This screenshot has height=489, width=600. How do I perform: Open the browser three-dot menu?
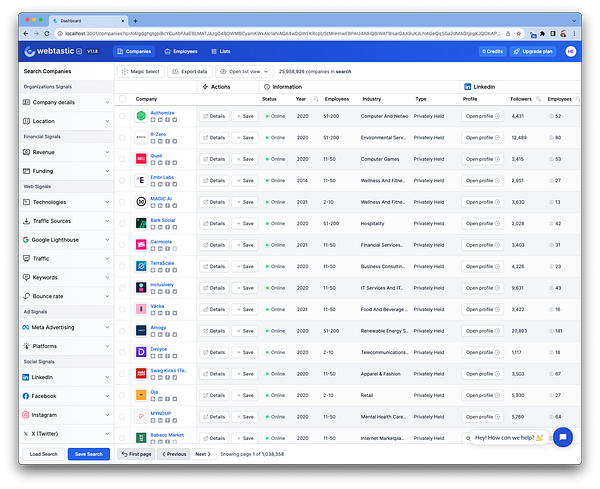[574, 34]
